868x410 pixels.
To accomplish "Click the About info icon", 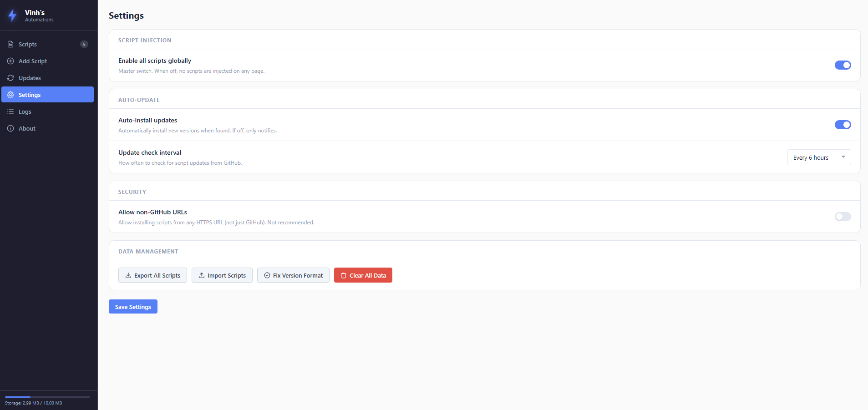I will (10, 128).
